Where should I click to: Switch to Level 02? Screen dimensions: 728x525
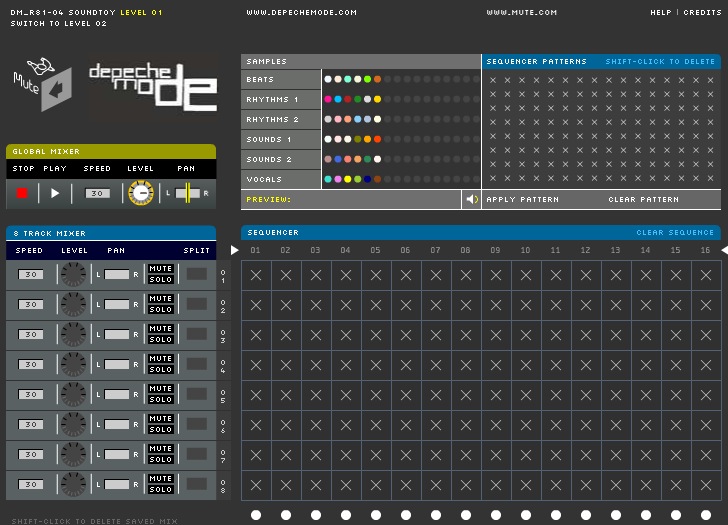[x=58, y=23]
